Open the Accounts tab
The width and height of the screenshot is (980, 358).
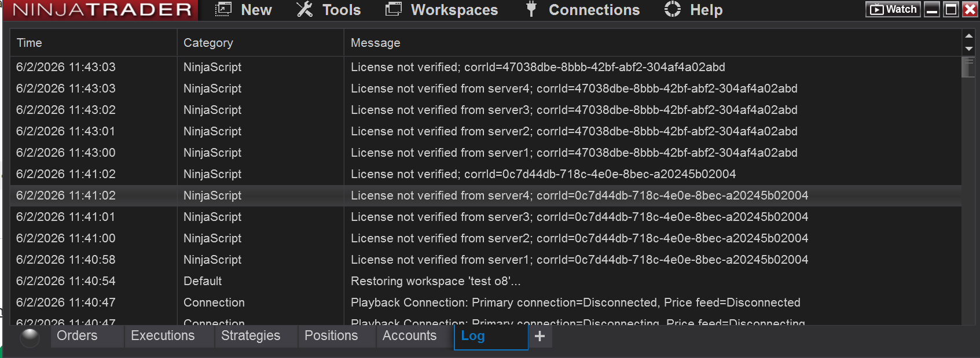click(x=409, y=336)
